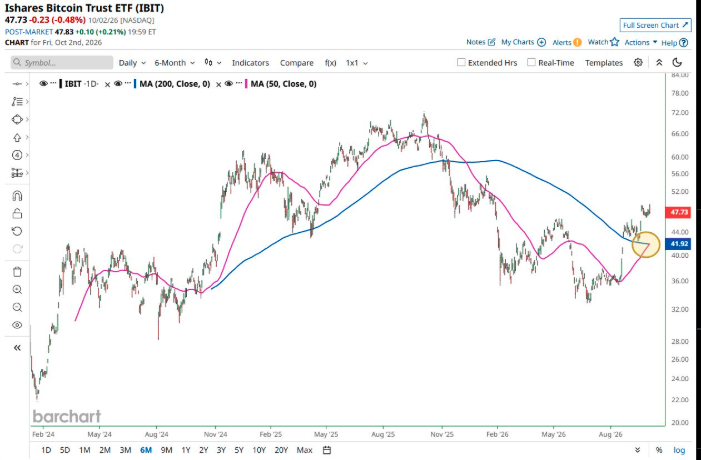Open the 1x1 grid layout dropdown
Image resolution: width=701 pixels, height=460 pixels.
tap(356, 63)
